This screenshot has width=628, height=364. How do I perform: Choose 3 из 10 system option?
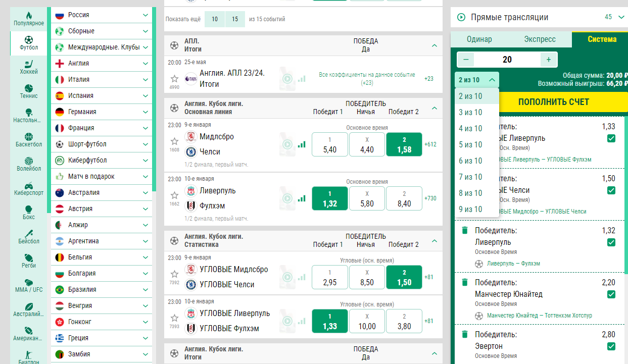(x=477, y=112)
